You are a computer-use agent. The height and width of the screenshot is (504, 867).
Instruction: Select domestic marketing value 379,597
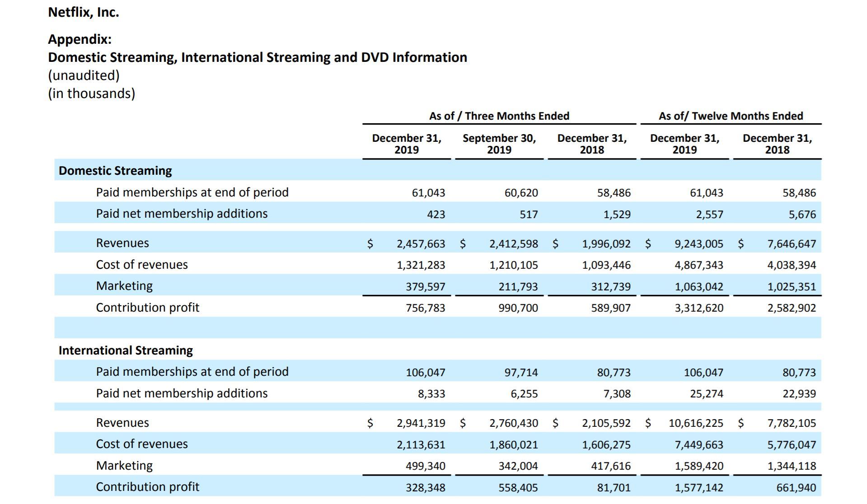[x=425, y=287]
